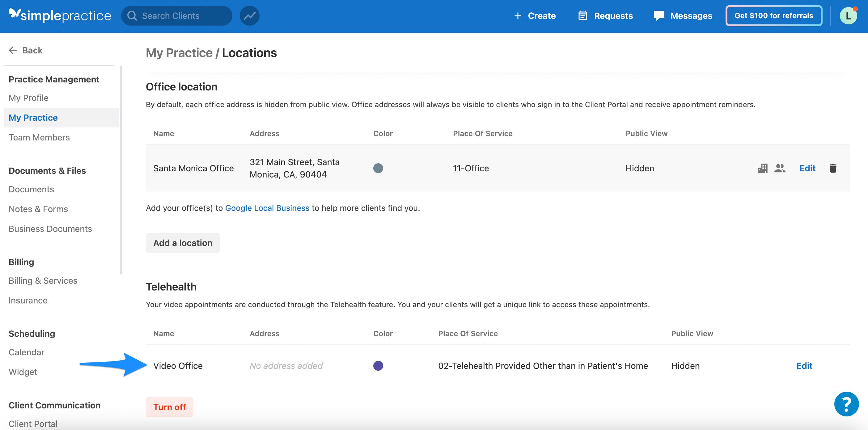
Task: Delete Santa Monica Office with trash icon
Action: [x=833, y=168]
